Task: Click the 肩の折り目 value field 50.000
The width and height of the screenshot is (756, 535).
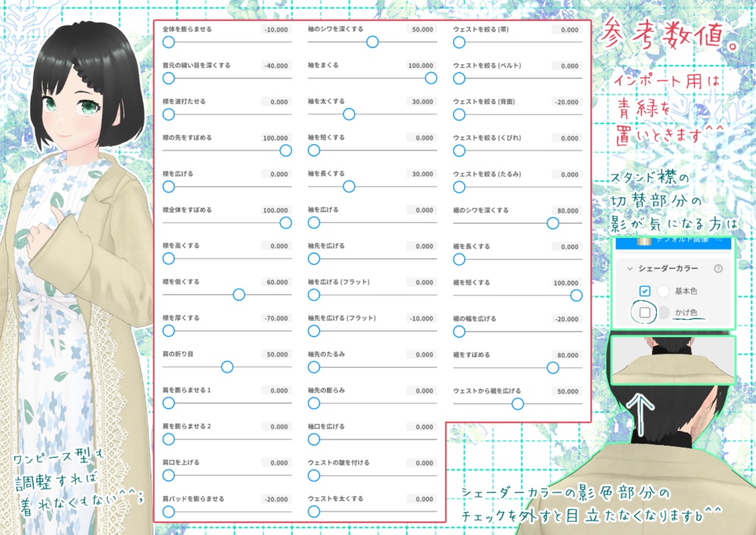Action: 276,355
